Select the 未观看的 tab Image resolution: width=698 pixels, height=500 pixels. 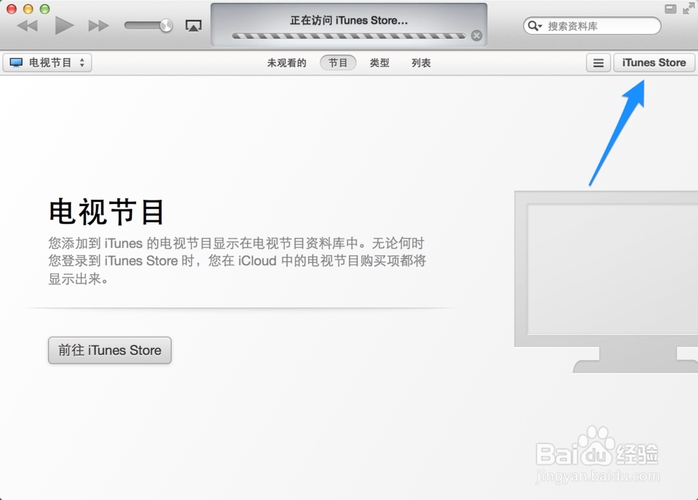[x=287, y=63]
